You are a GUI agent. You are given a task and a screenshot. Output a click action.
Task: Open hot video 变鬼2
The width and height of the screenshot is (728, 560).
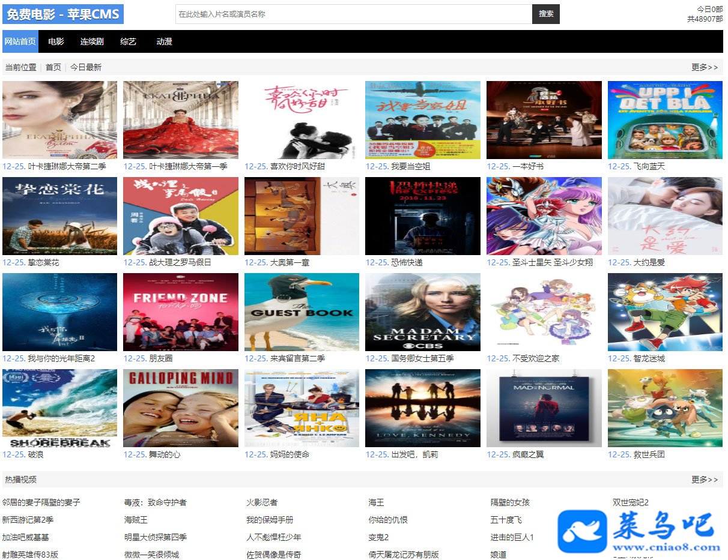tap(378, 537)
